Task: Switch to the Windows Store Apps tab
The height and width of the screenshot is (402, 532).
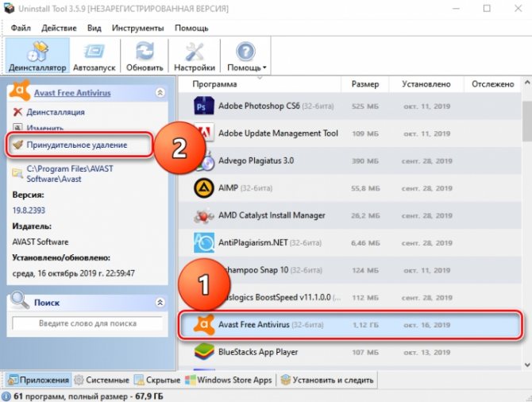Action: point(229,380)
